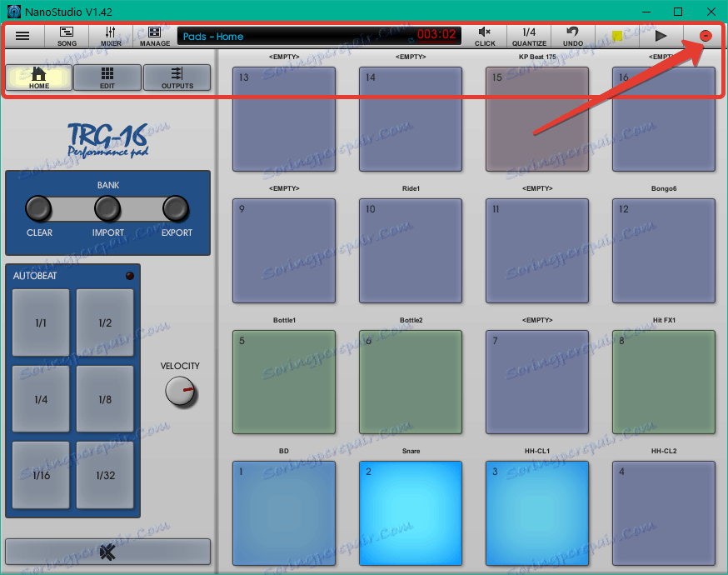Trigger pad 10 Ride1
The height and width of the screenshot is (575, 728).
pyautogui.click(x=411, y=251)
